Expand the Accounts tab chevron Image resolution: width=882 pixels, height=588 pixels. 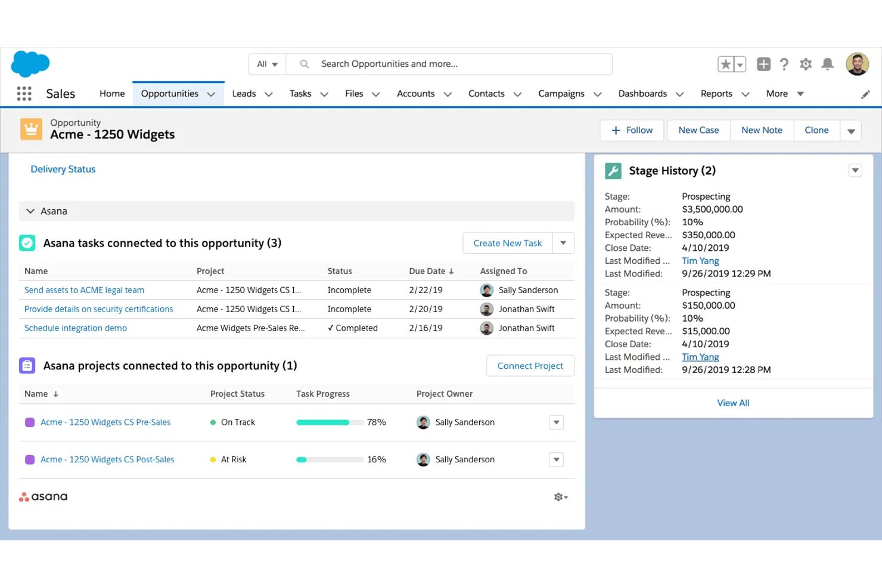click(x=448, y=94)
